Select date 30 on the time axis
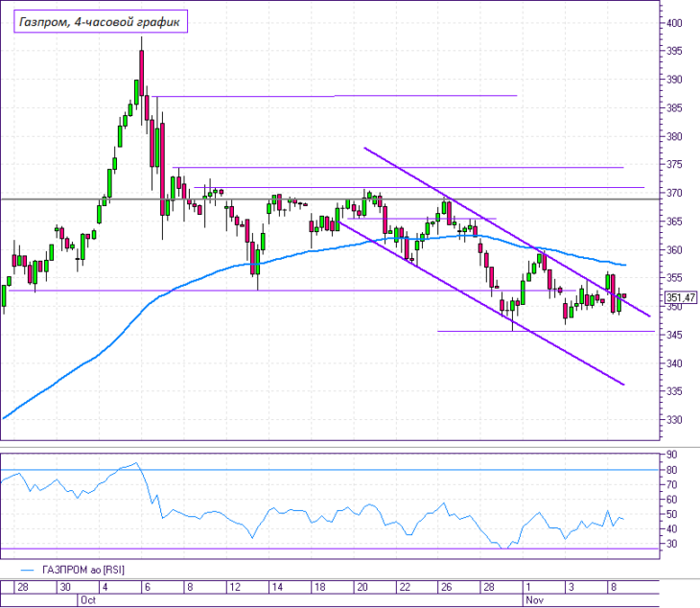The height and width of the screenshot is (608, 700). point(65,587)
